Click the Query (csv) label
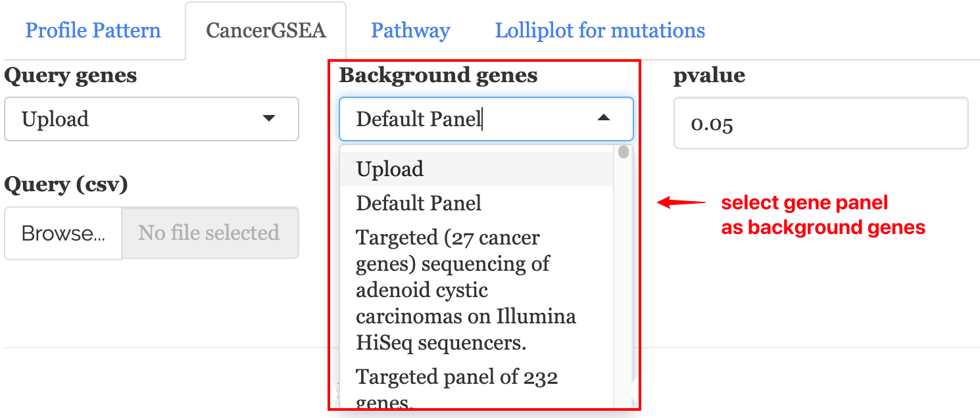The image size is (980, 418). (66, 185)
